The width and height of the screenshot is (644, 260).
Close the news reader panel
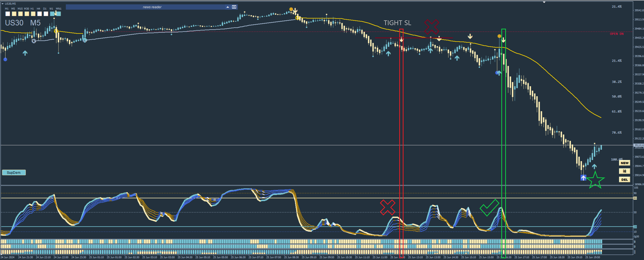tap(234, 7)
